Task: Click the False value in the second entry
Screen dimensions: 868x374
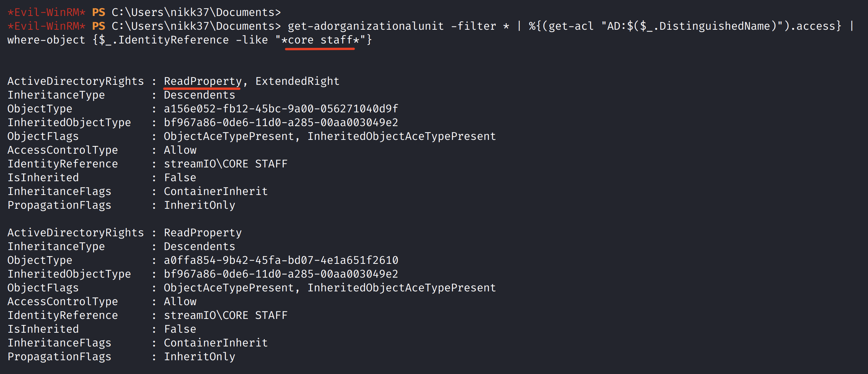Action: pyautogui.click(x=180, y=329)
